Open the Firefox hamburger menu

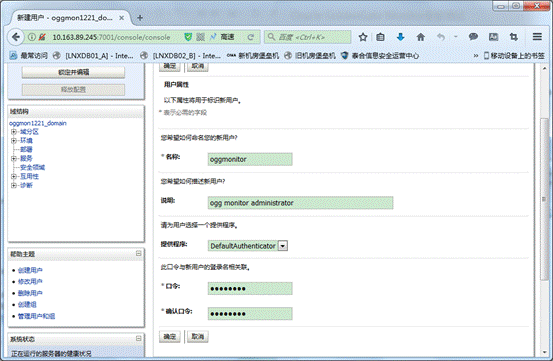coord(537,37)
